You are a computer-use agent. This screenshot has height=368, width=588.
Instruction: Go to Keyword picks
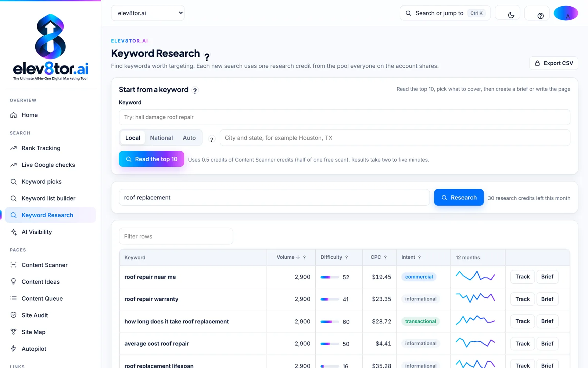point(50,181)
